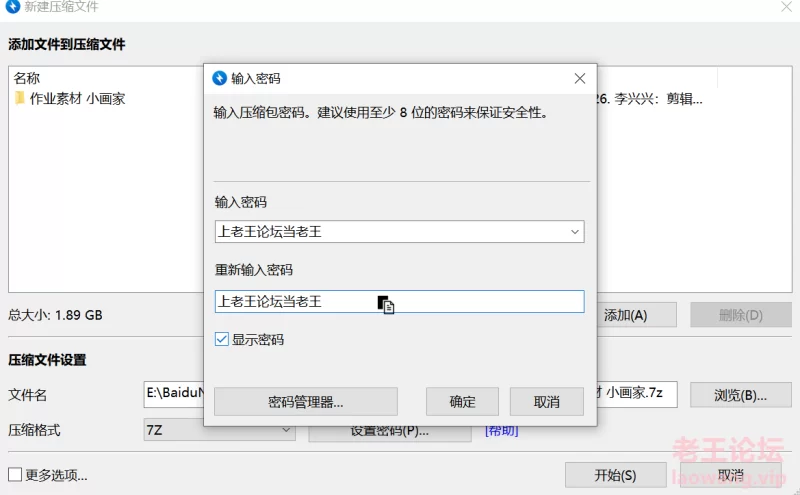Click 浏览(B)... button
The height and width of the screenshot is (495, 800).
point(740,395)
